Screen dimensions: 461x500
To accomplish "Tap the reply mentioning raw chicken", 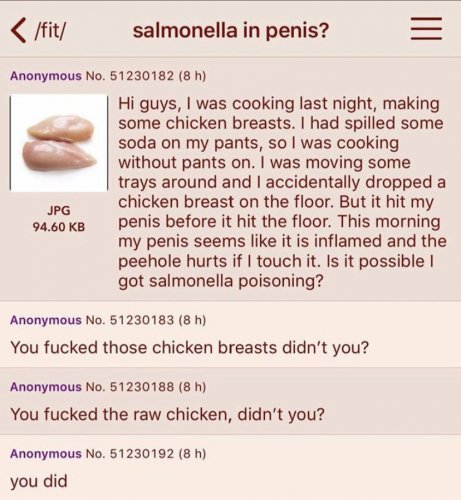I will (167, 414).
